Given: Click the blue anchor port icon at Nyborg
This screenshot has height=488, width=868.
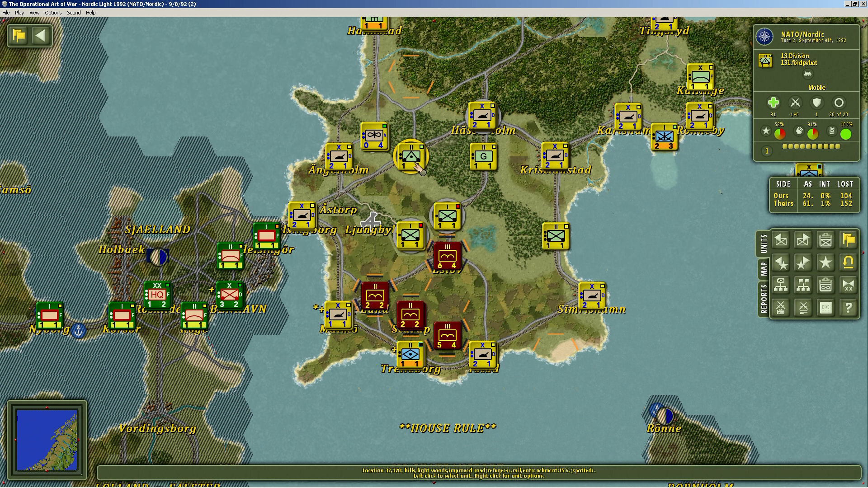Looking at the screenshot, I should [79, 331].
